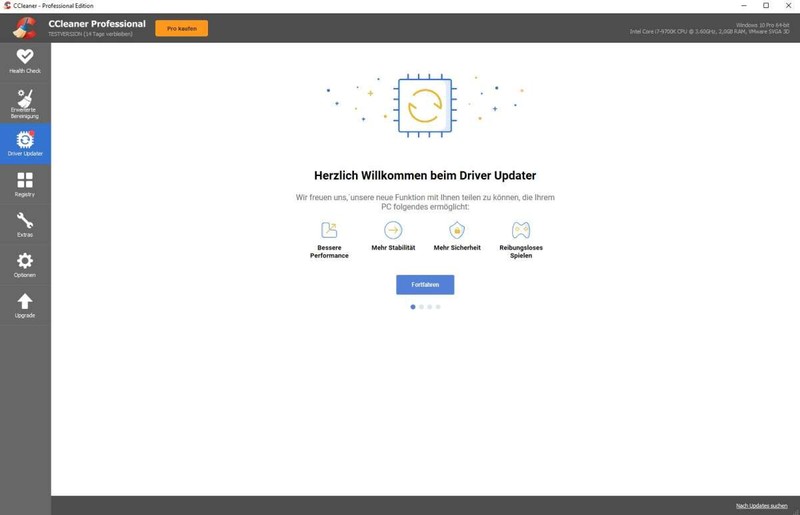Viewport: 800px width, 515px height.
Task: Open Erweiterte Bereinigung in sidebar
Action: click(25, 104)
